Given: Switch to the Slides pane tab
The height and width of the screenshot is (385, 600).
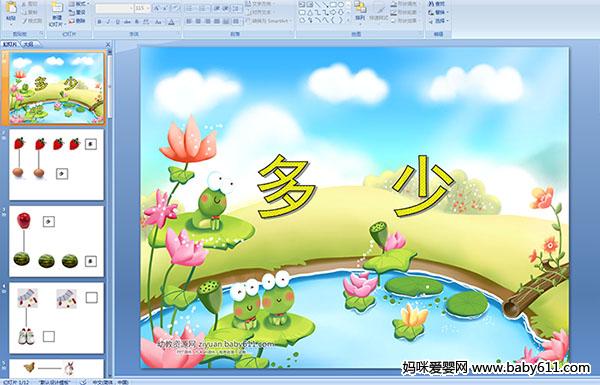Looking at the screenshot, I should coord(10,44).
